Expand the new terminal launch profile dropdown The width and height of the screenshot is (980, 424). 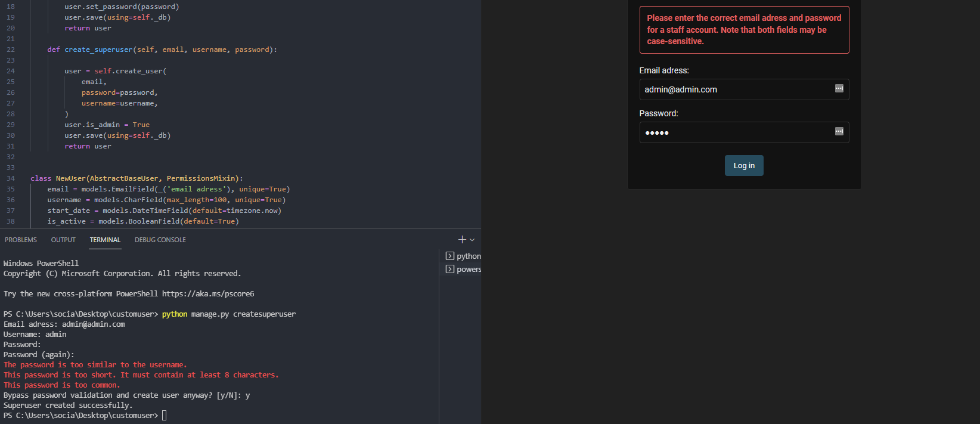pyautogui.click(x=472, y=240)
